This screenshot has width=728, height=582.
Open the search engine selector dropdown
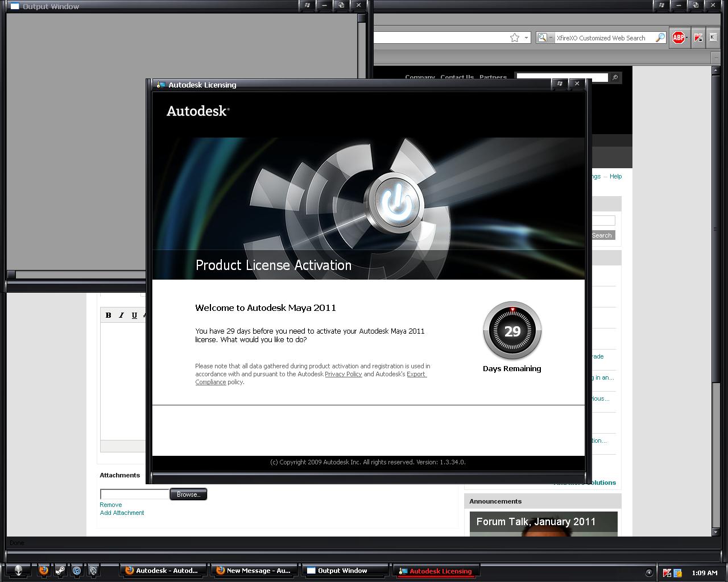point(551,38)
